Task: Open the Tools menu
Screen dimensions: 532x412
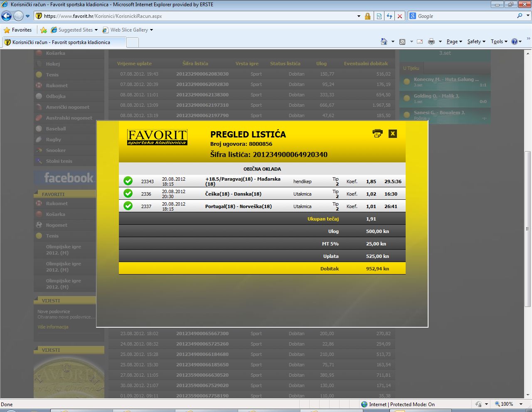Action: pos(499,42)
